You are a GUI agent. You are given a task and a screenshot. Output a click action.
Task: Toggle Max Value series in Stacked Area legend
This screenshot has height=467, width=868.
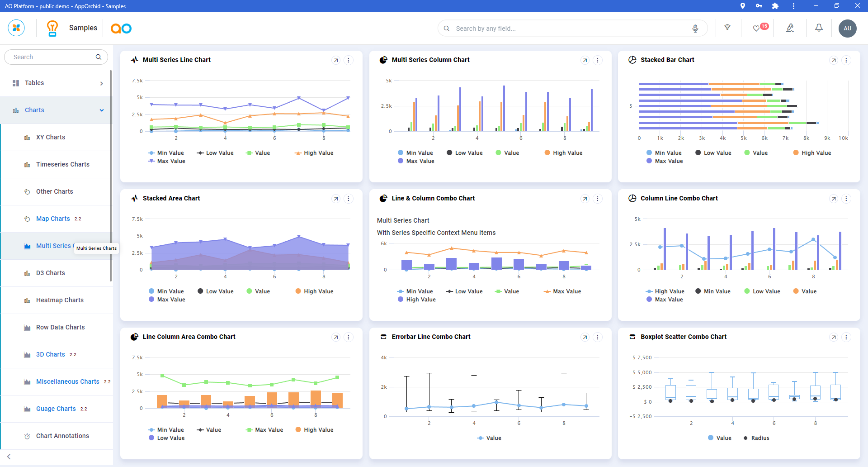(x=170, y=300)
